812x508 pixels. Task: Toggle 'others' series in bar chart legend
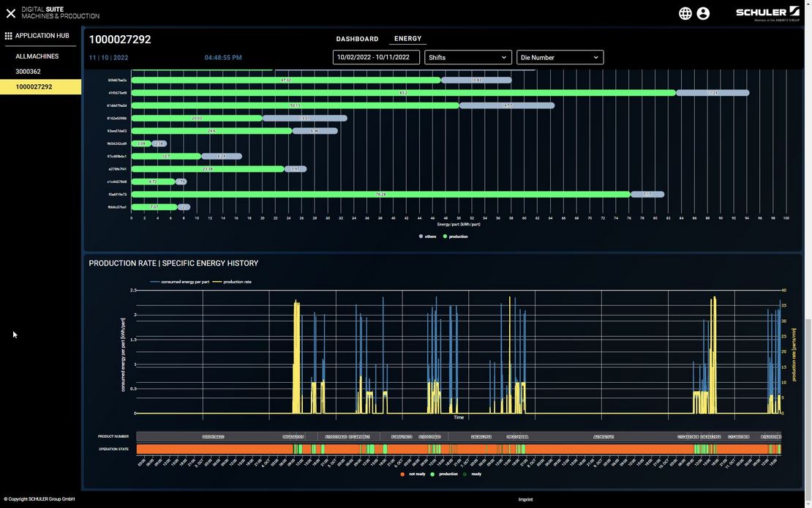(x=426, y=236)
